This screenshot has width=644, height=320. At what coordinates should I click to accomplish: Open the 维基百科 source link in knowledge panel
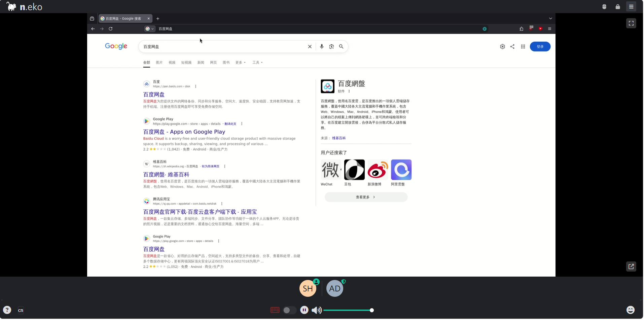338,138
